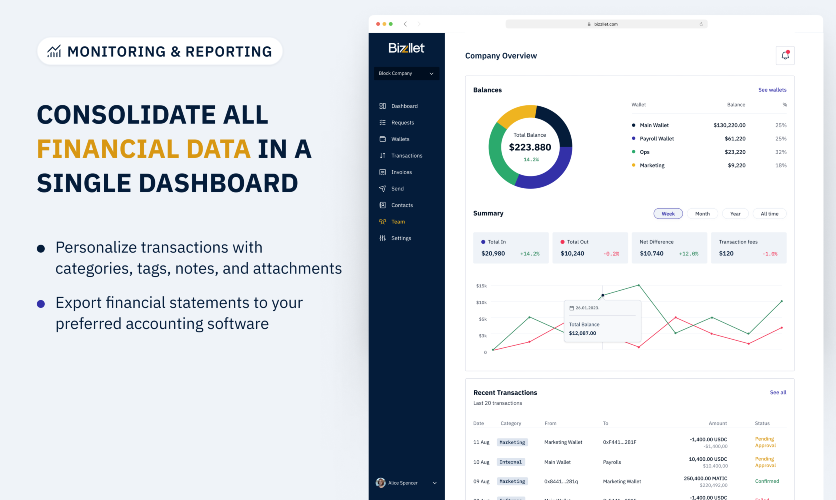Image resolution: width=836 pixels, height=500 pixels.
Task: Click the Marketing tag on the 11 Aug row
Action: click(x=512, y=442)
